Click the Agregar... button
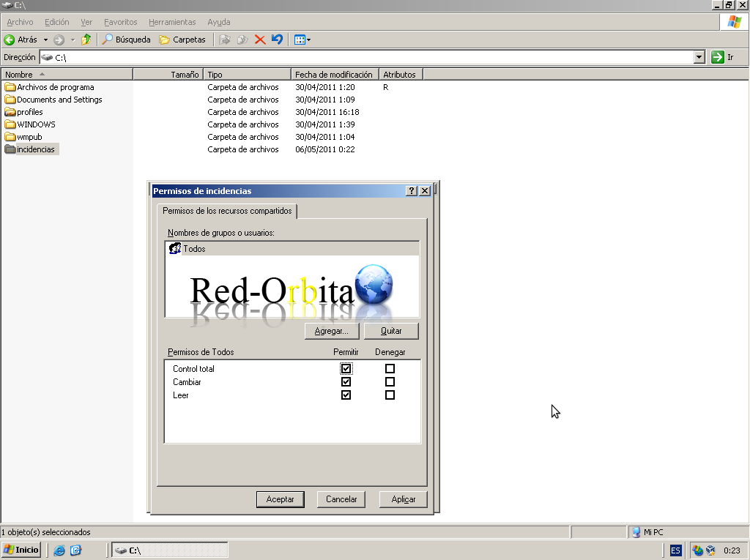 pyautogui.click(x=332, y=331)
